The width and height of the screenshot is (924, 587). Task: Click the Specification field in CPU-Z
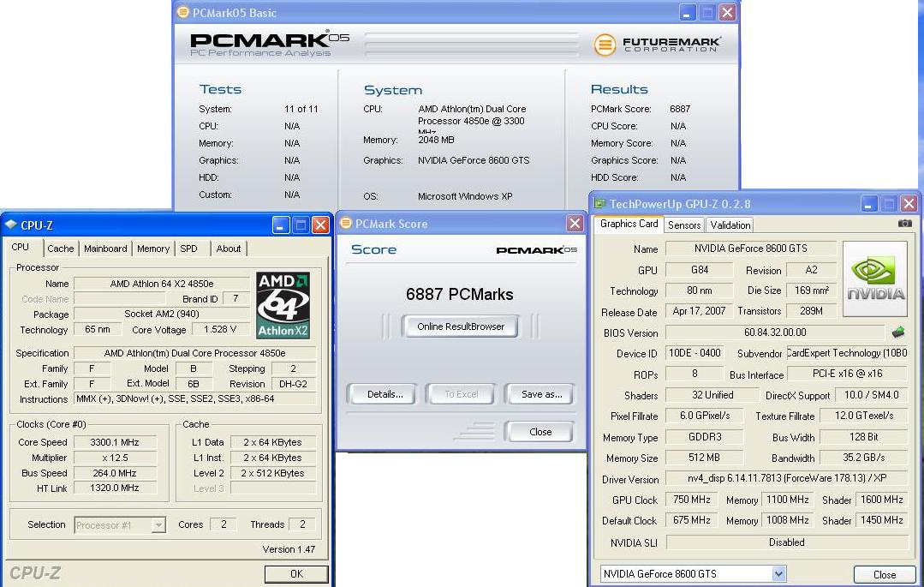point(195,353)
